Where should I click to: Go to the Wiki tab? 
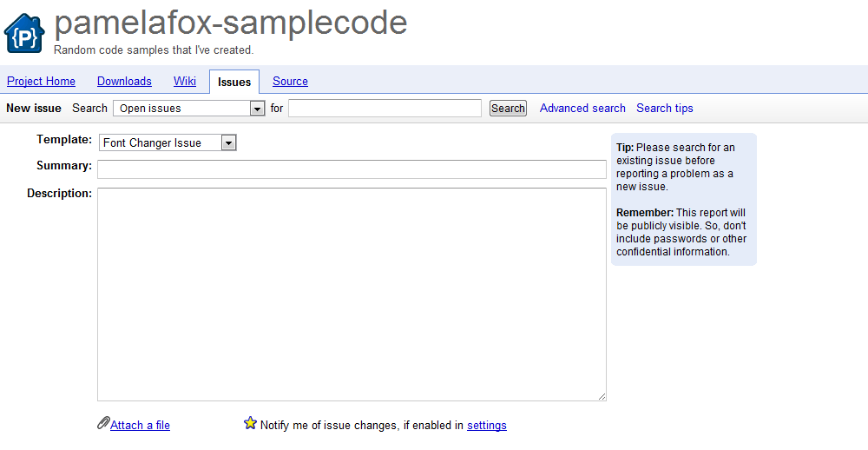[184, 81]
